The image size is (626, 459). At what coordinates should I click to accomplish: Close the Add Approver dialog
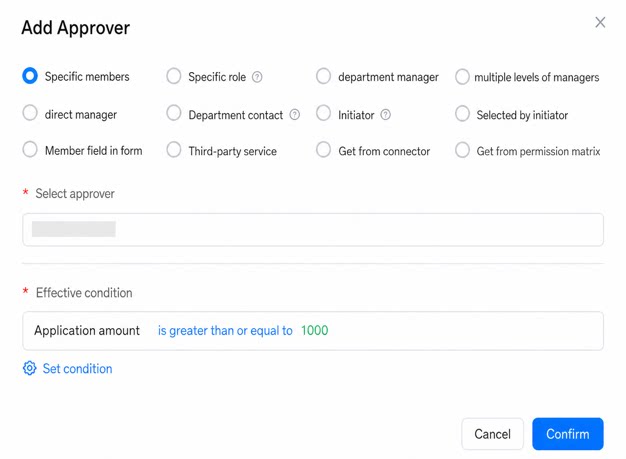tap(600, 22)
